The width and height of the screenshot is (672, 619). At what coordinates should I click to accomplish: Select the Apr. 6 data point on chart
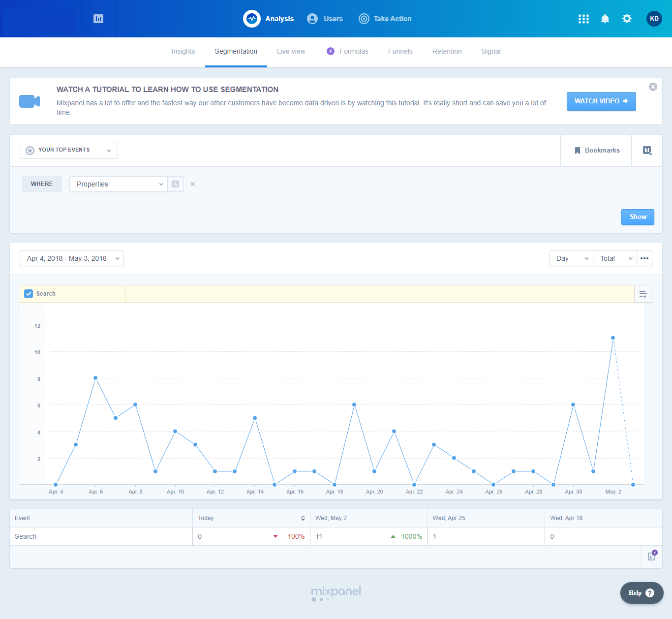95,378
